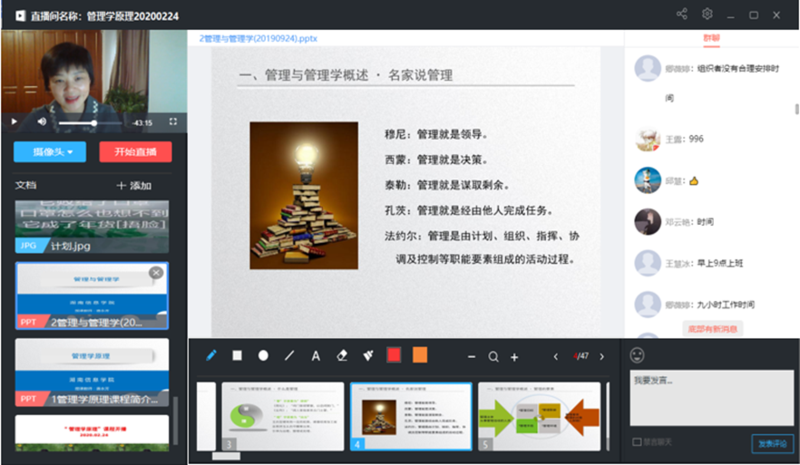The height and width of the screenshot is (465, 800).
Task: Choose the orange color swatch
Action: coord(420,355)
